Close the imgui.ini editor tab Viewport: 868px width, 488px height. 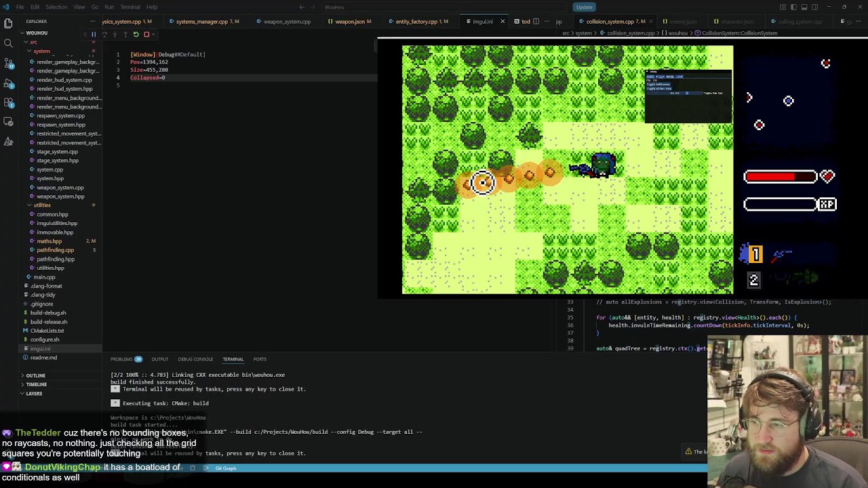point(502,21)
